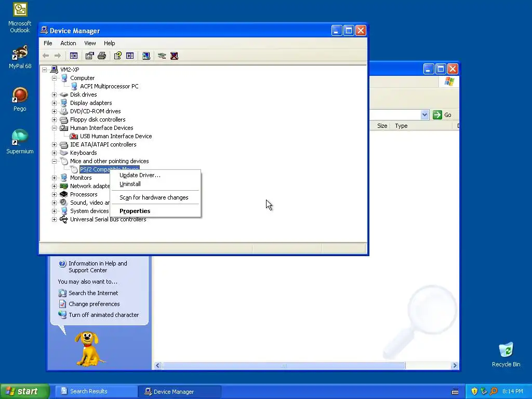Viewport: 532px width, 399px height.
Task: Choose Uninstall from context menu
Action: [155, 184]
